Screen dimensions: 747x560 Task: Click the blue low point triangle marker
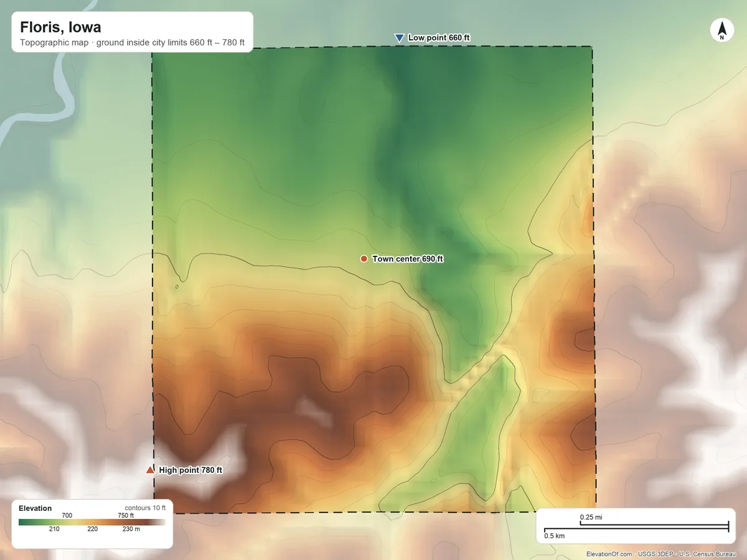399,38
